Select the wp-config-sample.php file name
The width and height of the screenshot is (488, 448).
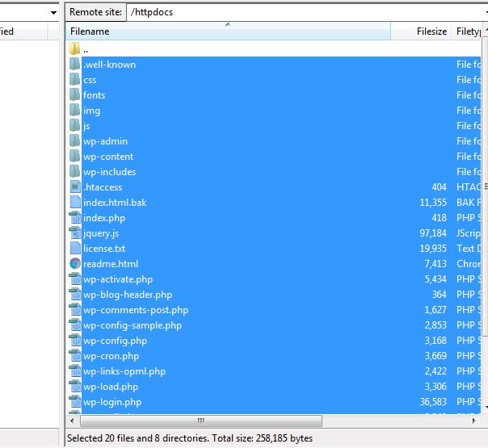click(x=133, y=325)
